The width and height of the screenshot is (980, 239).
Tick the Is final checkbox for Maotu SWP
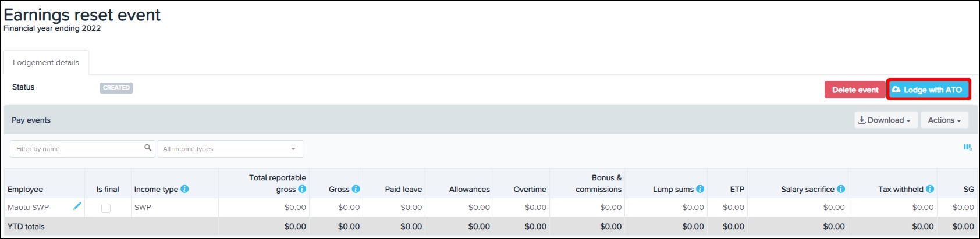tap(106, 208)
